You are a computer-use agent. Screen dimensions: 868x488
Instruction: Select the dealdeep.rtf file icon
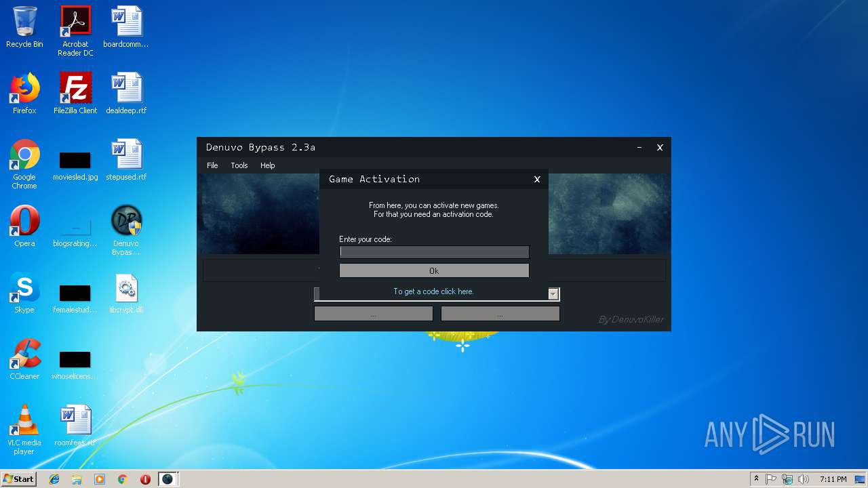coord(126,94)
